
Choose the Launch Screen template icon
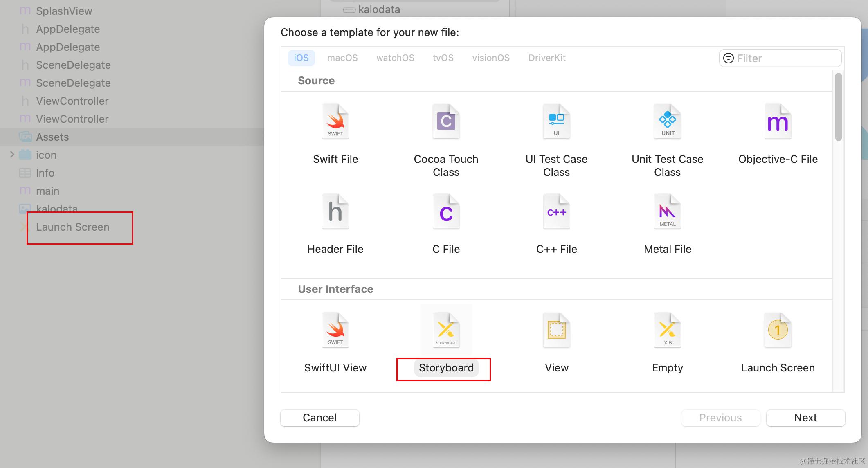pos(778,331)
